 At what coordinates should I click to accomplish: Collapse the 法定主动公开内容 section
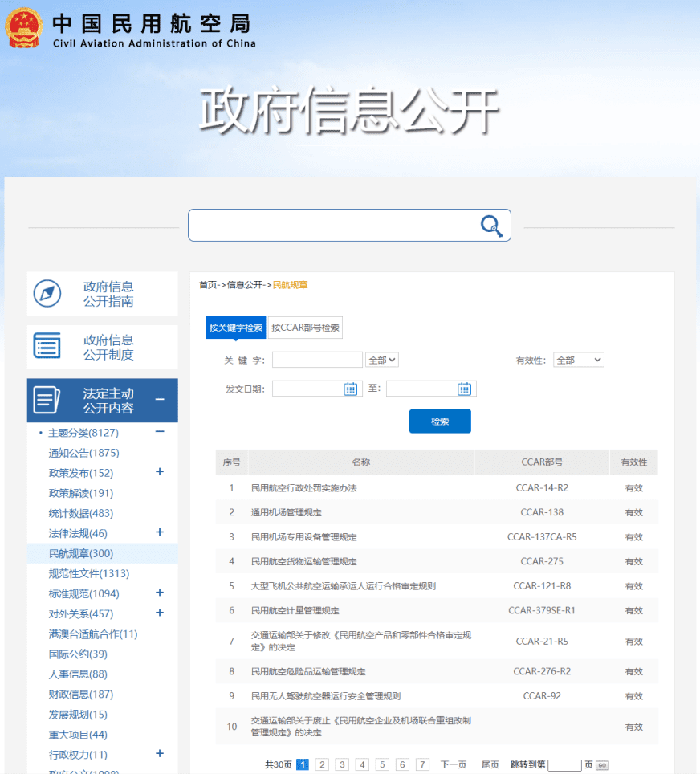[160, 400]
